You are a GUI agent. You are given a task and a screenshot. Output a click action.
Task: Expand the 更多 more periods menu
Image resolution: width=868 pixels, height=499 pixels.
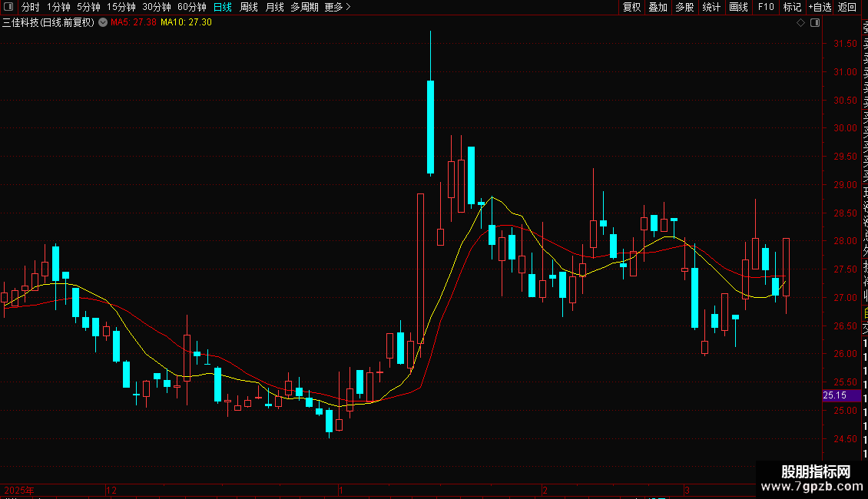[x=337, y=7]
